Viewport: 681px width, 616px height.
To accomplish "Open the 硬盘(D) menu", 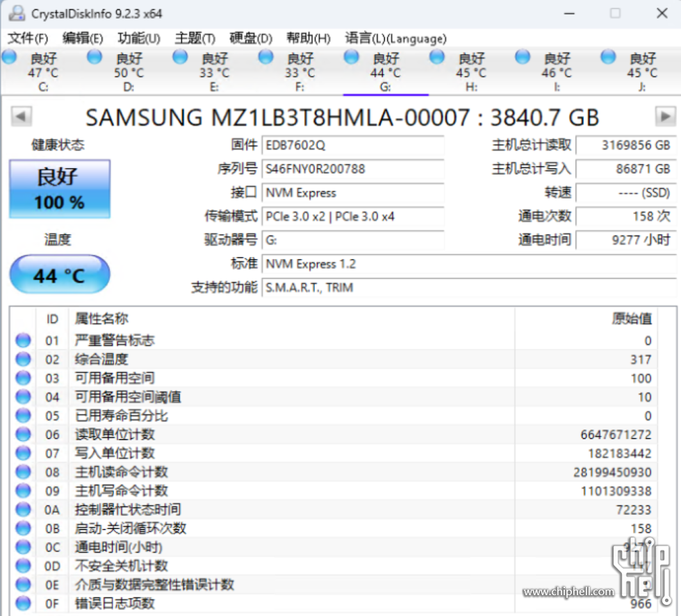I will pyautogui.click(x=251, y=39).
